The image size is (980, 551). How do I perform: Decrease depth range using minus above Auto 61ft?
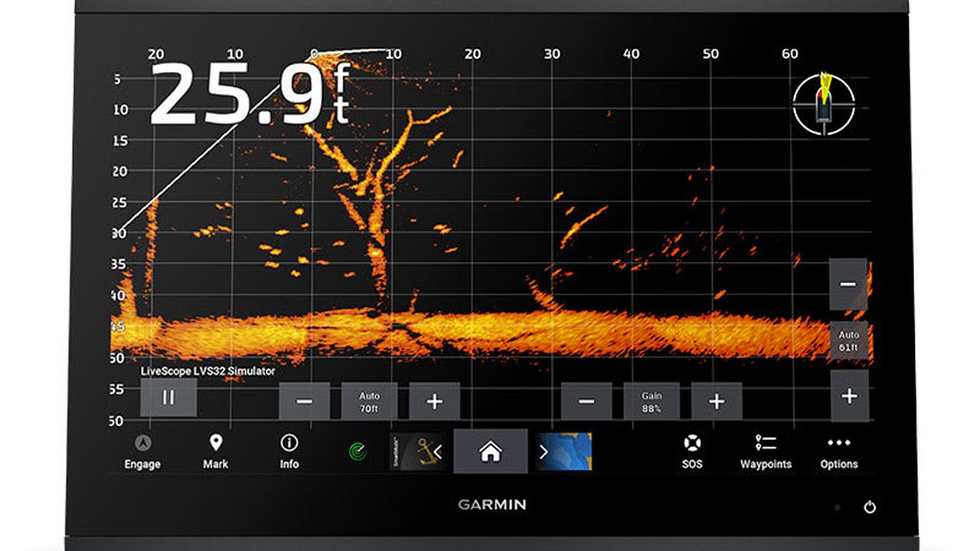(x=848, y=284)
